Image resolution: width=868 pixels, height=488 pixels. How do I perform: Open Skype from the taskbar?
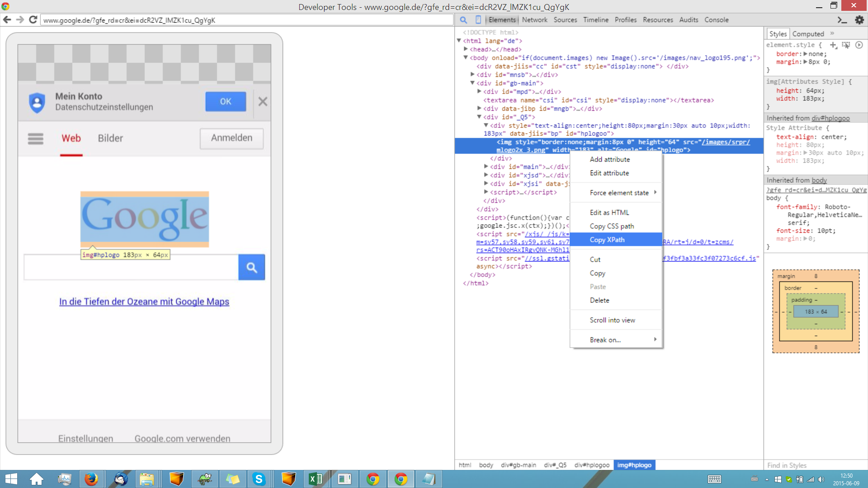[x=259, y=479]
